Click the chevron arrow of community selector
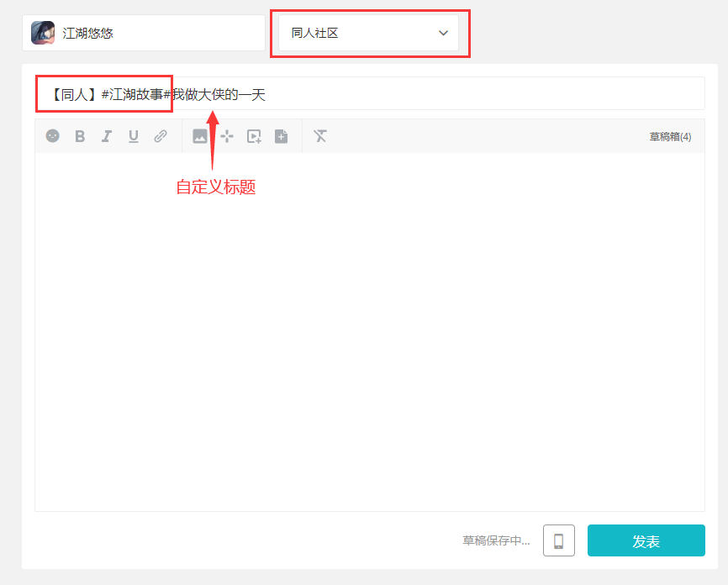Screen dimensions: 728x585 443,33
